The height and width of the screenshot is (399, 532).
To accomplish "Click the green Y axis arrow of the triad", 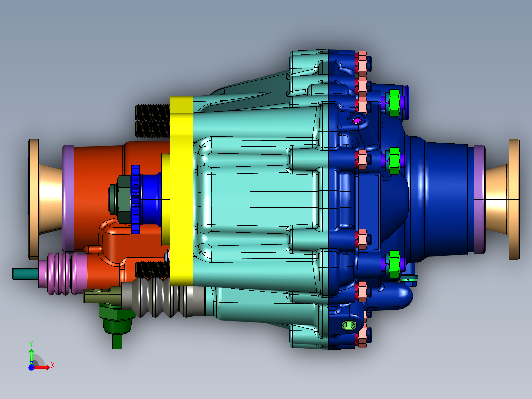I will [31, 356].
